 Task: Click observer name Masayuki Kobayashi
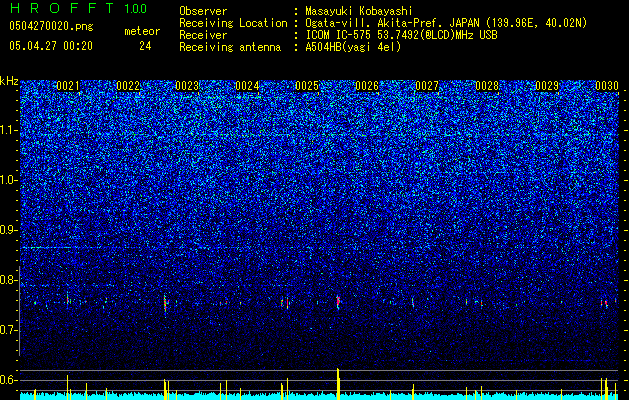(359, 12)
